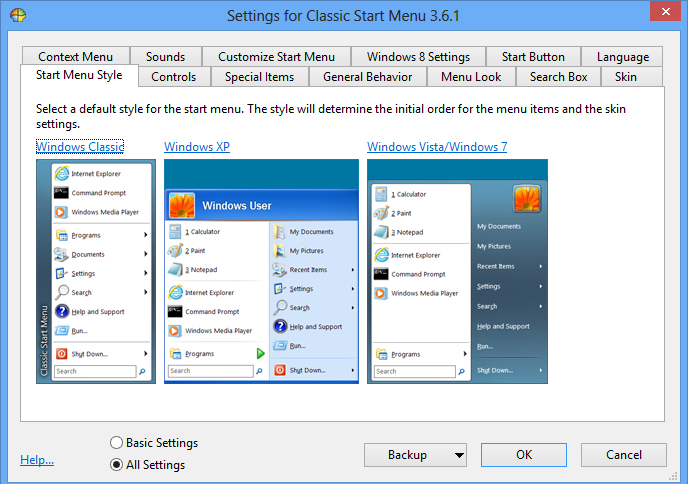Click Windows Media Player icon in Classic preview
Image resolution: width=688 pixels, height=484 pixels.
pyautogui.click(x=61, y=212)
